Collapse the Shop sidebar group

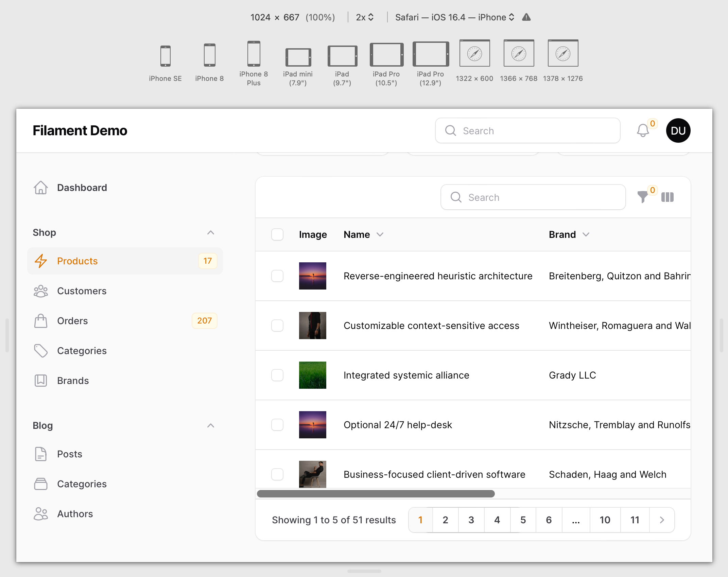coord(211,232)
